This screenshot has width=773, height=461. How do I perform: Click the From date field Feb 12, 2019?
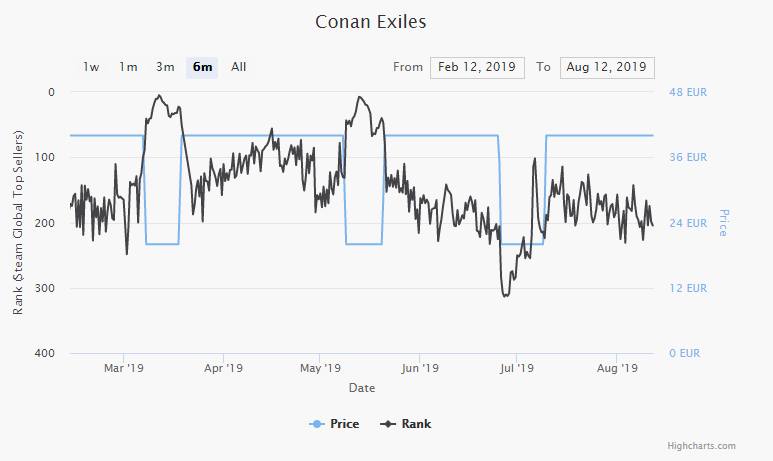(x=477, y=67)
